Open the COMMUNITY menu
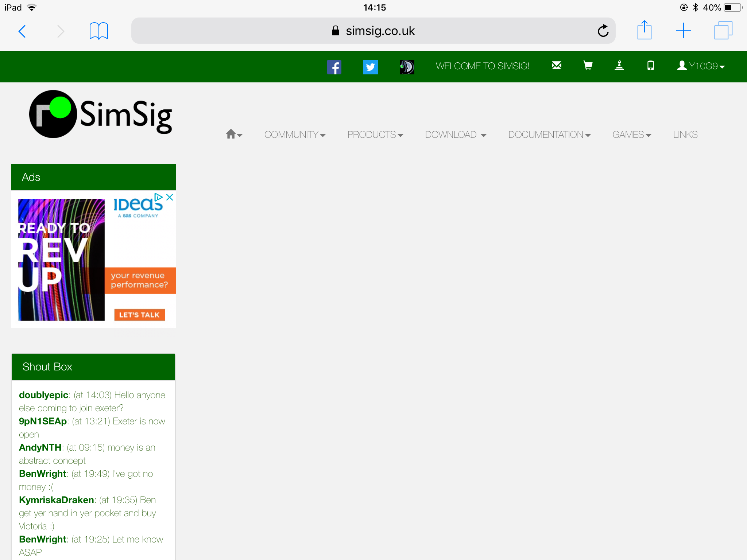The width and height of the screenshot is (747, 560). tap(295, 135)
